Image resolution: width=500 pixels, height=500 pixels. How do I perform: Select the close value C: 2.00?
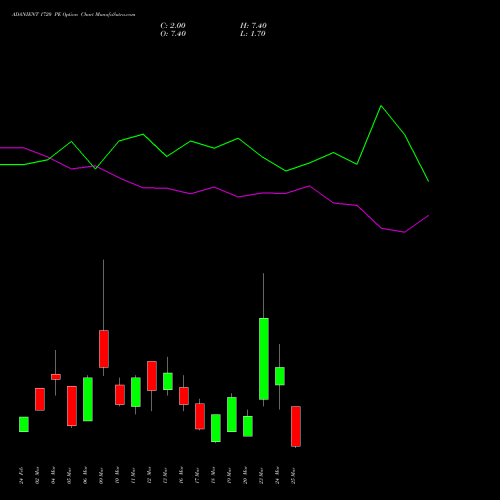[173, 26]
